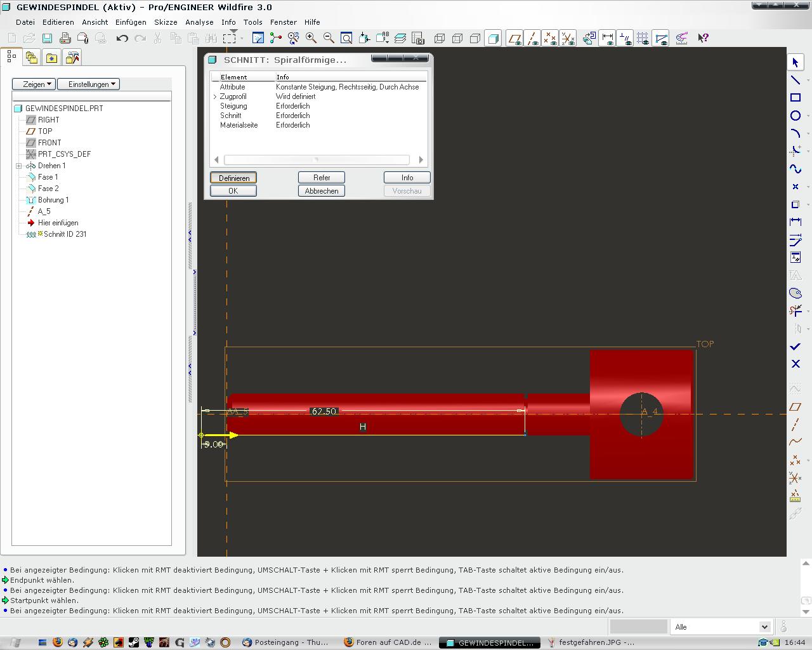Image resolution: width=812 pixels, height=650 pixels.
Task: Select the arrow pick tool
Action: tap(795, 62)
